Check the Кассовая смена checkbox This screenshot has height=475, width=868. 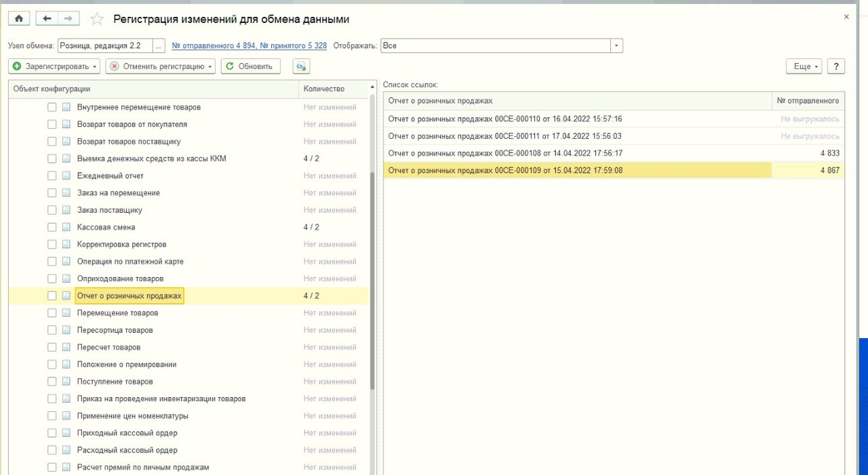tap(52, 228)
